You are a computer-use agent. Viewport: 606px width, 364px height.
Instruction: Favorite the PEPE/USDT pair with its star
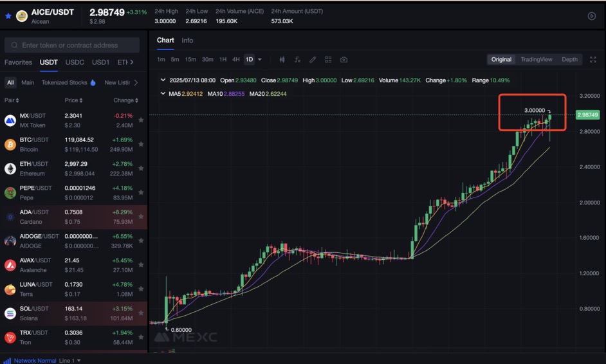141,192
